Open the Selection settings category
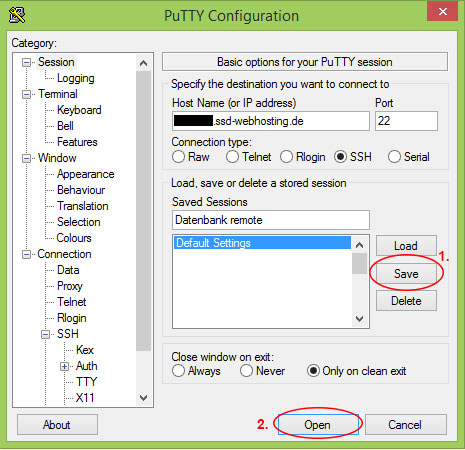 (79, 222)
